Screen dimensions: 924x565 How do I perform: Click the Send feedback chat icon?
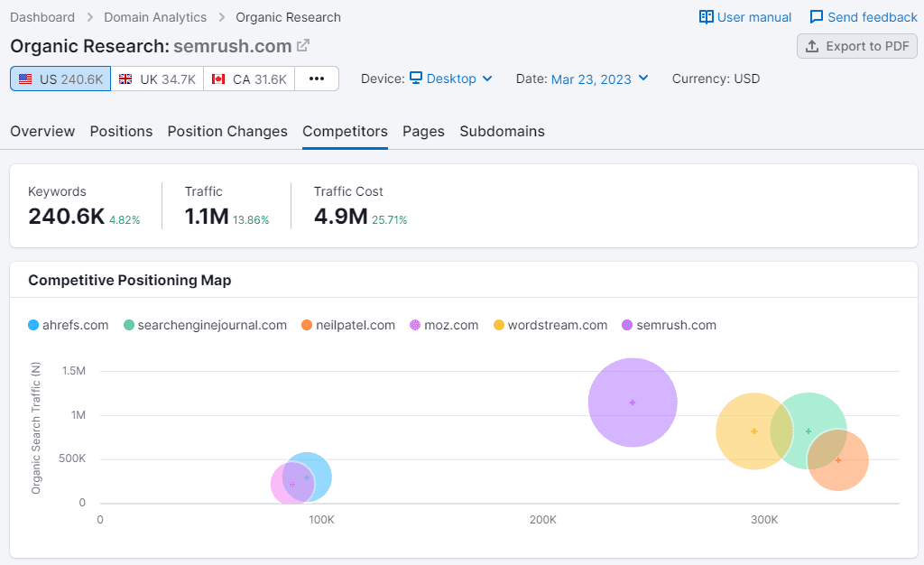click(816, 17)
